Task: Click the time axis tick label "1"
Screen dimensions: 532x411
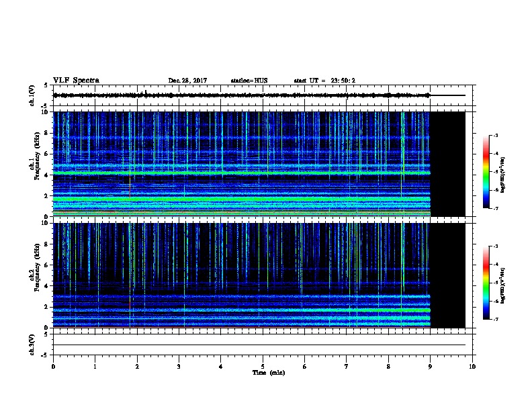Action: [95, 366]
